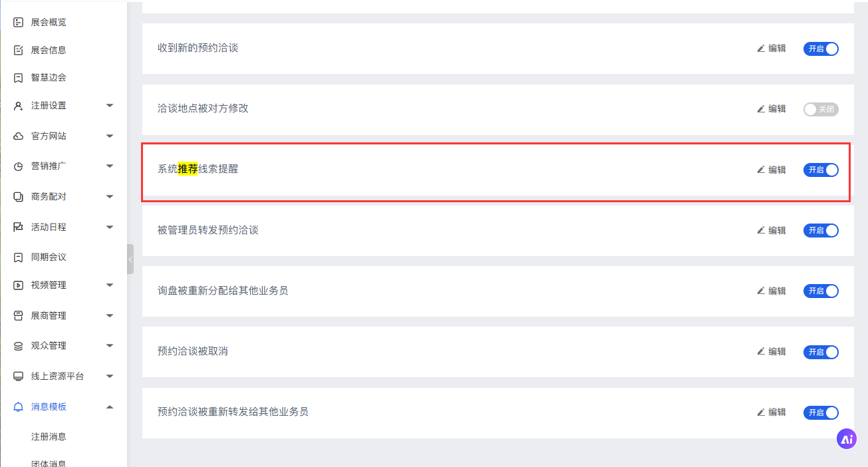
Task: Click the purple AI assistant icon
Action: [847, 438]
